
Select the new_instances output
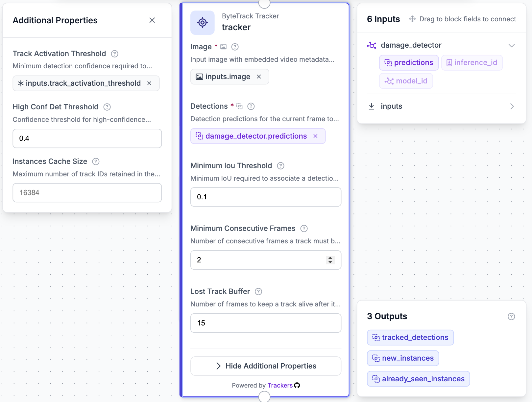403,358
